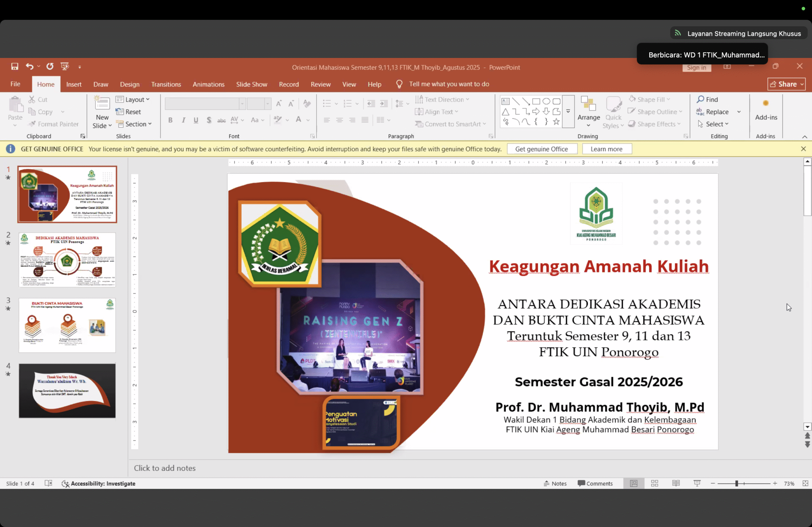812x527 pixels.
Task: Click the Sign in button
Action: pyautogui.click(x=697, y=67)
